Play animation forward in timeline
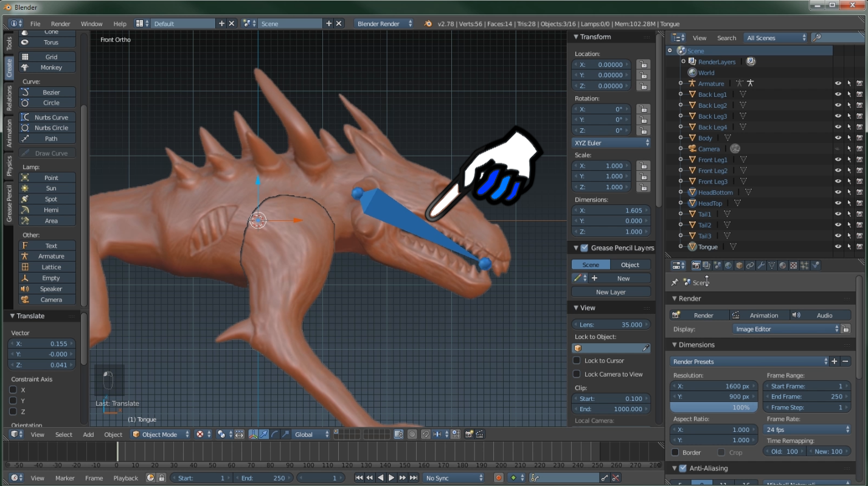 pyautogui.click(x=392, y=478)
